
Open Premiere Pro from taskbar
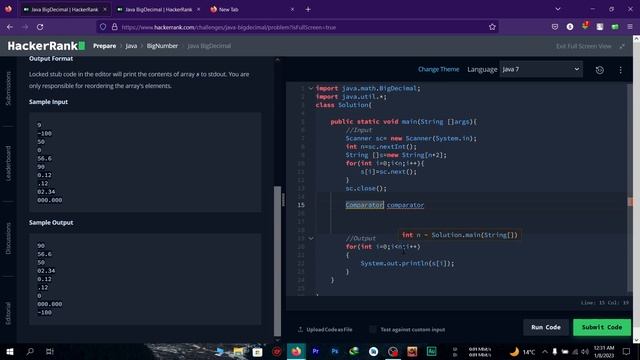pyautogui.click(x=316, y=351)
